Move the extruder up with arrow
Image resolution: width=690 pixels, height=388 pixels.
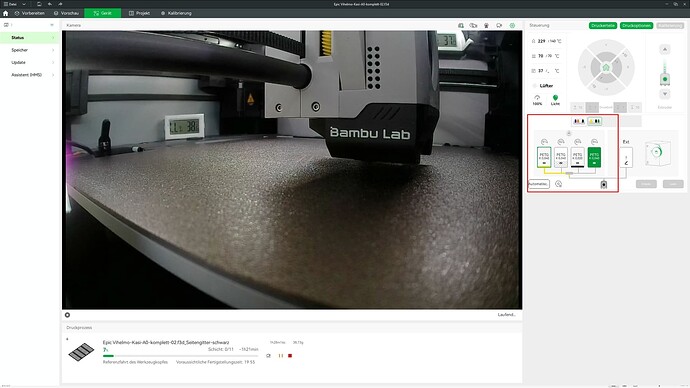(x=665, y=49)
